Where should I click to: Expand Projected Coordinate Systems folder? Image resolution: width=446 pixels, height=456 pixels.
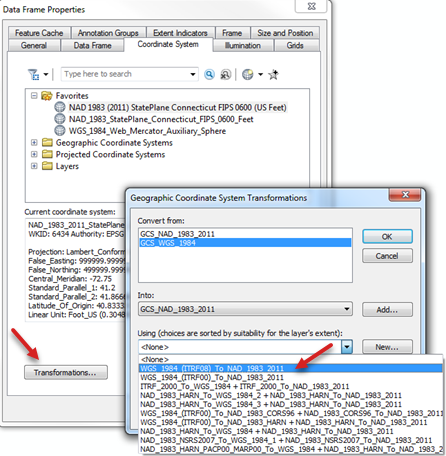pos(34,154)
